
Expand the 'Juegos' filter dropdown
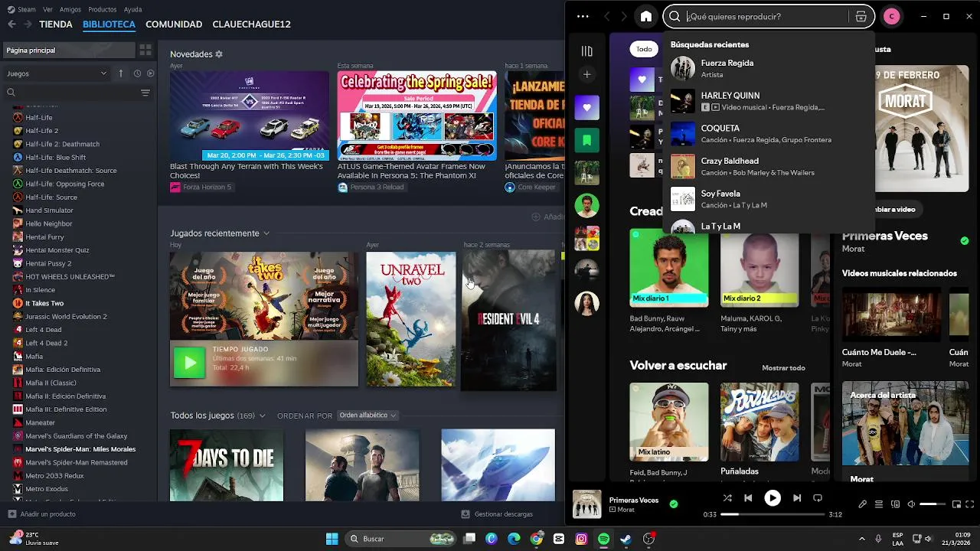click(57, 73)
